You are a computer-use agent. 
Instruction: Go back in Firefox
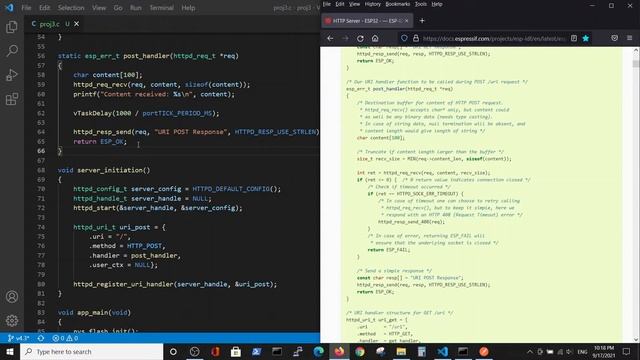pyautogui.click(x=330, y=38)
